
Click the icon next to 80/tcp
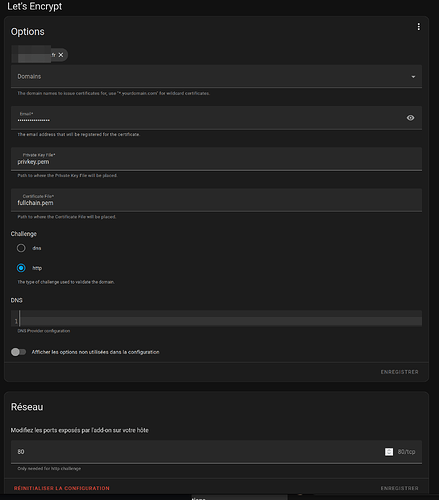[x=389, y=452]
